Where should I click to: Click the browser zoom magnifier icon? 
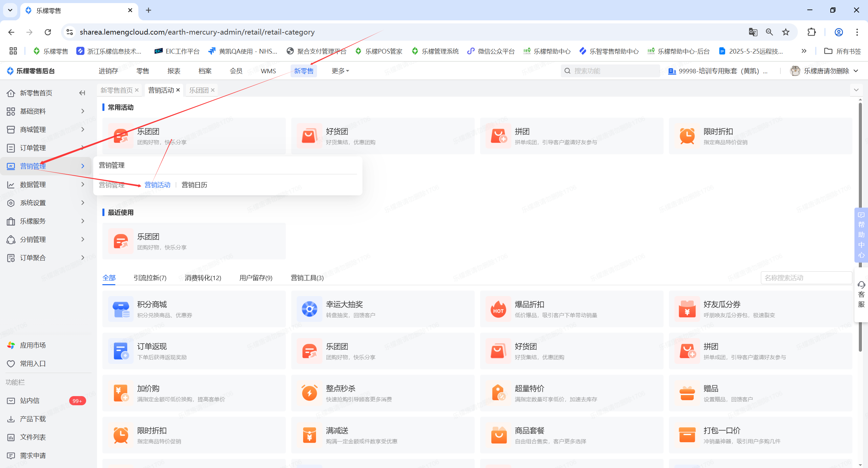pos(769,32)
